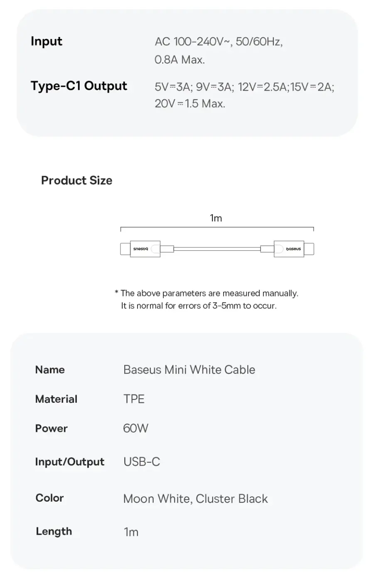Click the measurement error disclaimer note
The image size is (374, 588).
point(207,299)
